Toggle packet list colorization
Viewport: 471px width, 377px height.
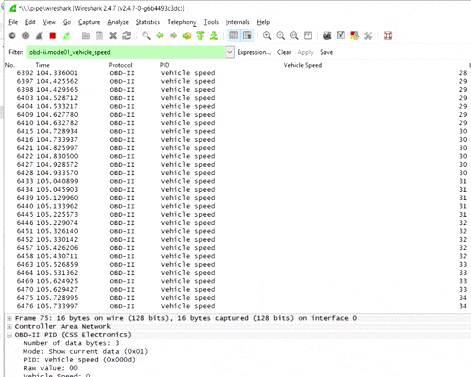(234, 35)
